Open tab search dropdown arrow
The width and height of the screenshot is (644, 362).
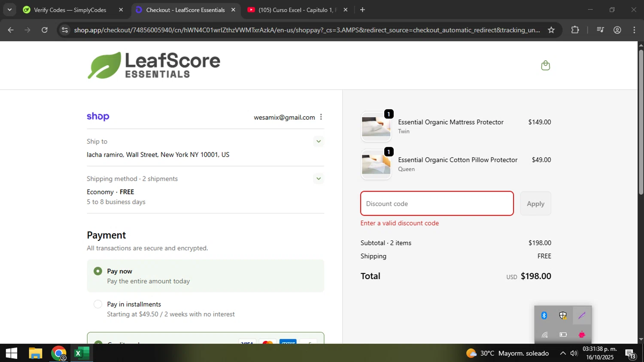coord(9,10)
